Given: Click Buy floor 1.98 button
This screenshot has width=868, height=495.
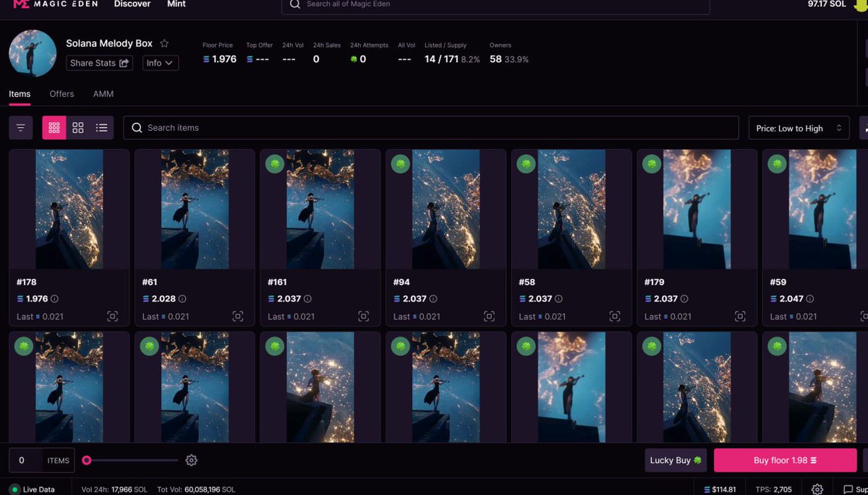Looking at the screenshot, I should coord(785,460).
